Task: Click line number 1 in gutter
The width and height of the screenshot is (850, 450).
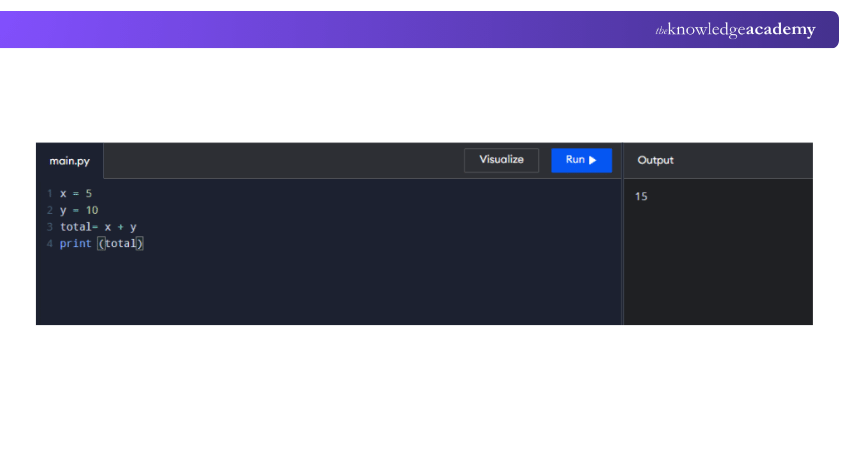Action: 49,194
